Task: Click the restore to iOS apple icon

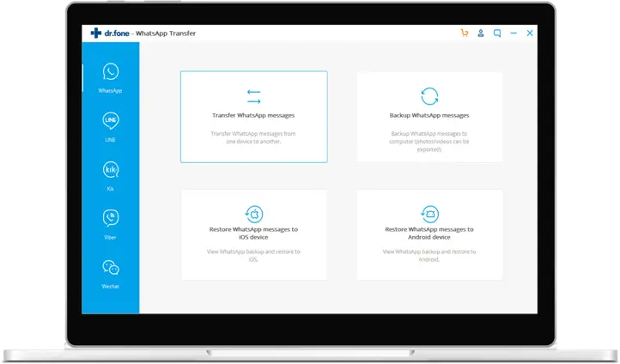Action: coord(254,215)
